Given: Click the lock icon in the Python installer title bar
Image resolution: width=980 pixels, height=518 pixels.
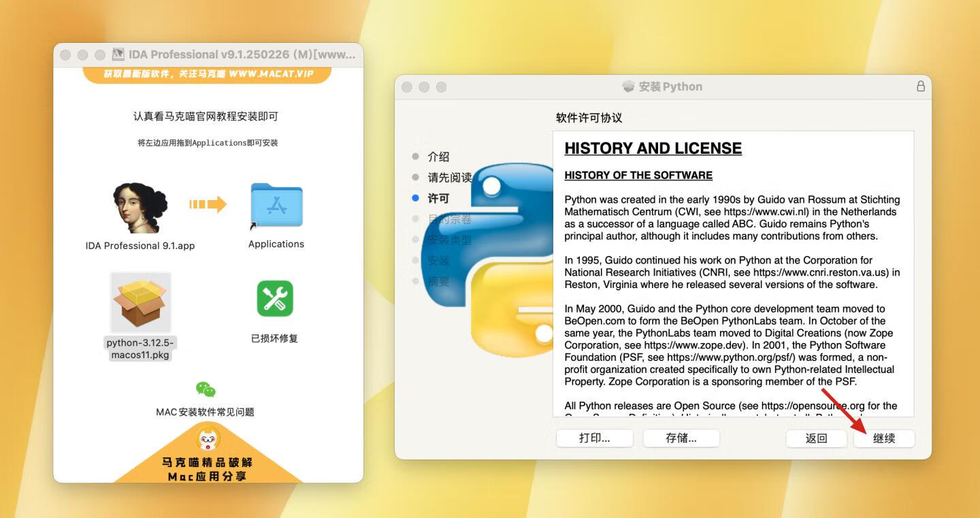Looking at the screenshot, I should tap(921, 86).
